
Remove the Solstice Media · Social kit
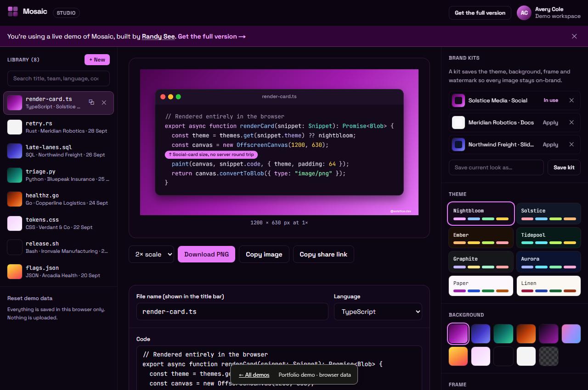571,100
